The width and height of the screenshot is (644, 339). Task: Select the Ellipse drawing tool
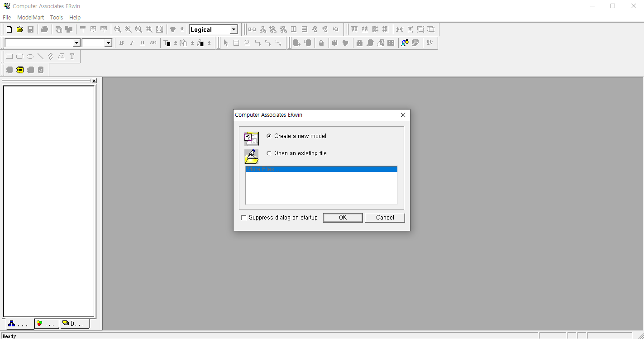pos(30,57)
